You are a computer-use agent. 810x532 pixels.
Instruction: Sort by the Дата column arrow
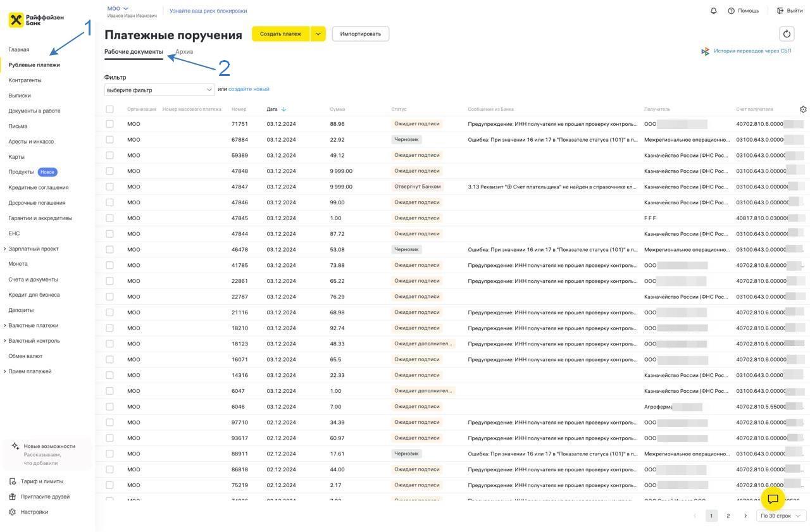click(283, 109)
